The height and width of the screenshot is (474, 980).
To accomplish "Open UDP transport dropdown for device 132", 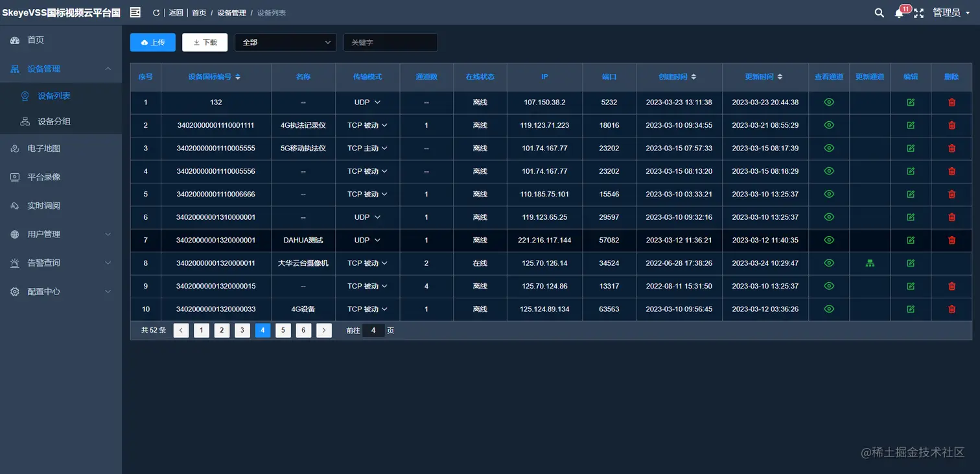I will coord(367,102).
